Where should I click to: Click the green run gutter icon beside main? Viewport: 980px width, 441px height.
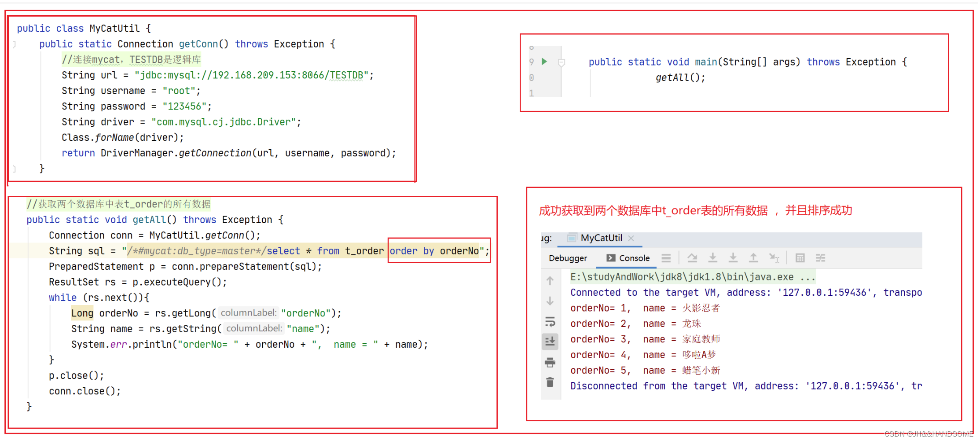pos(544,62)
